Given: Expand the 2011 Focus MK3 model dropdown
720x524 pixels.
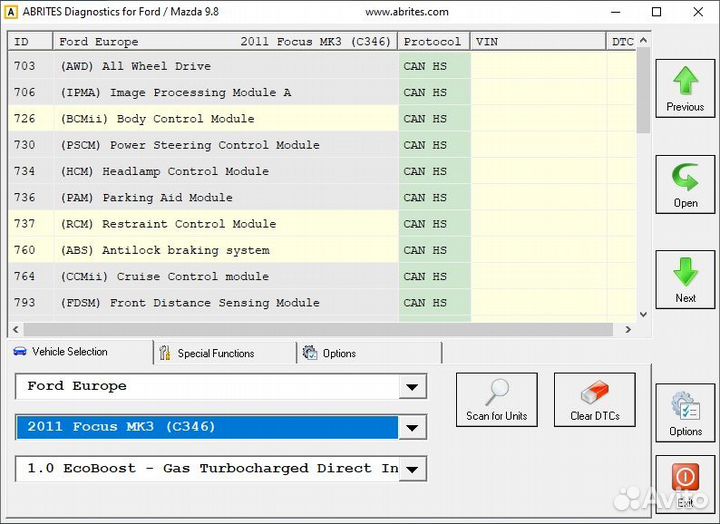Looking at the screenshot, I should click(412, 428).
